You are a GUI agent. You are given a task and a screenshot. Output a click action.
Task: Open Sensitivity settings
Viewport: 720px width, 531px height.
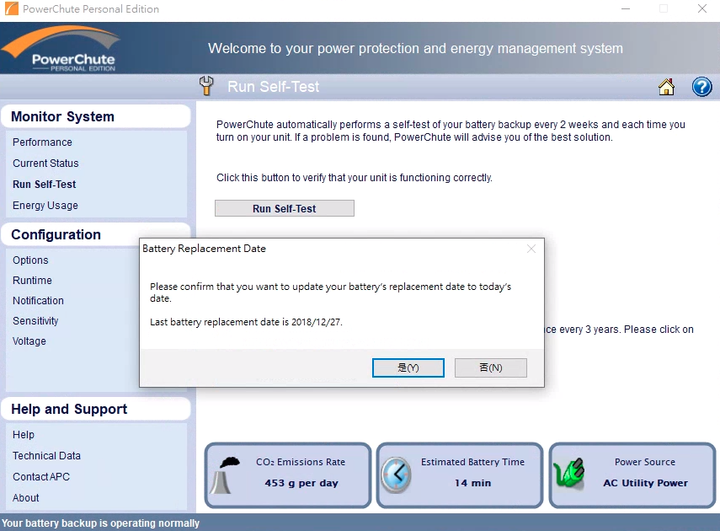tap(35, 321)
